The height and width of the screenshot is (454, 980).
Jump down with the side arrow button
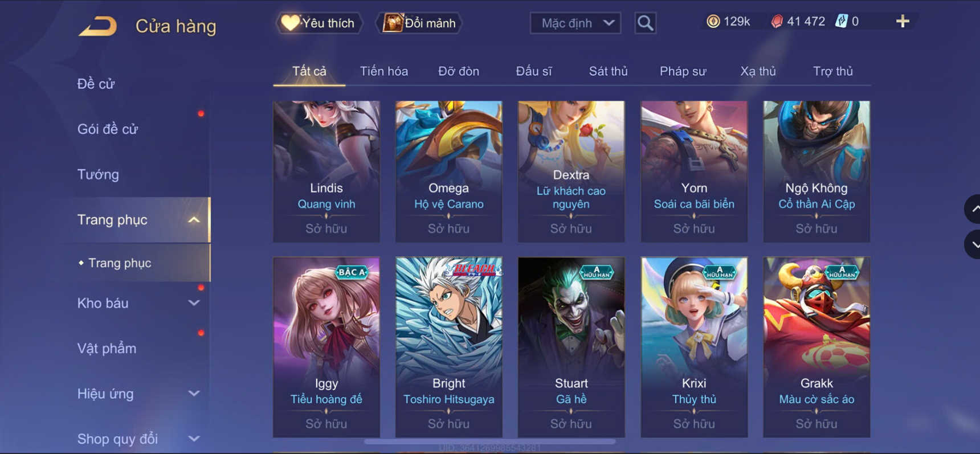pos(973,244)
